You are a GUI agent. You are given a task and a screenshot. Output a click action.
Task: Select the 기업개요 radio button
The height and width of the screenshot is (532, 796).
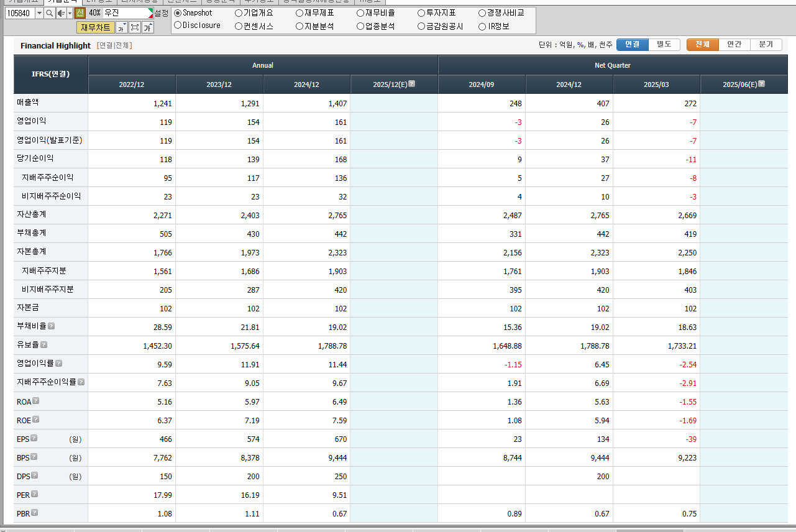[x=239, y=13]
